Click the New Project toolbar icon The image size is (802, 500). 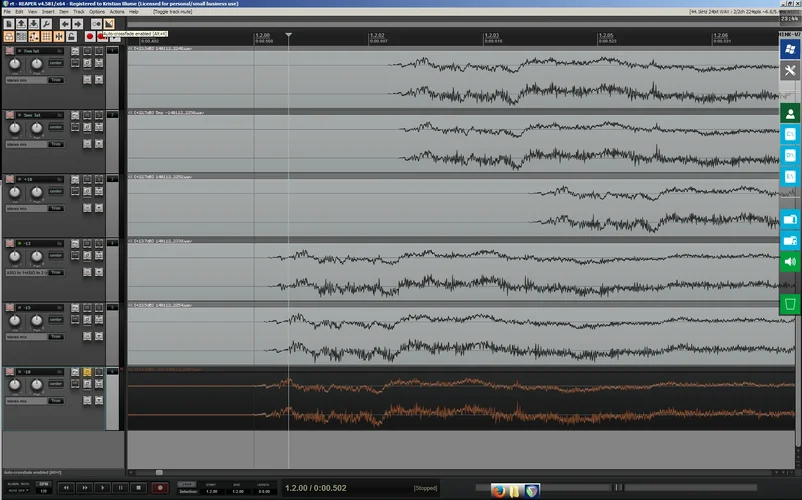[8, 23]
